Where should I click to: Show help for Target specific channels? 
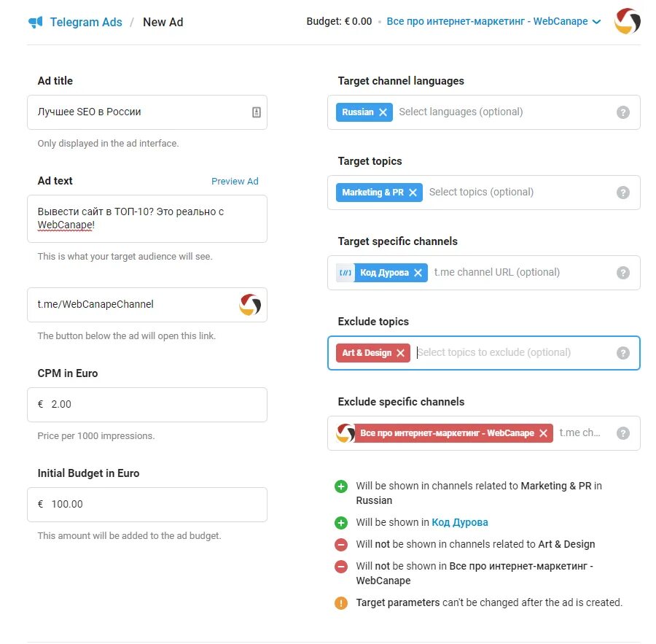point(623,273)
